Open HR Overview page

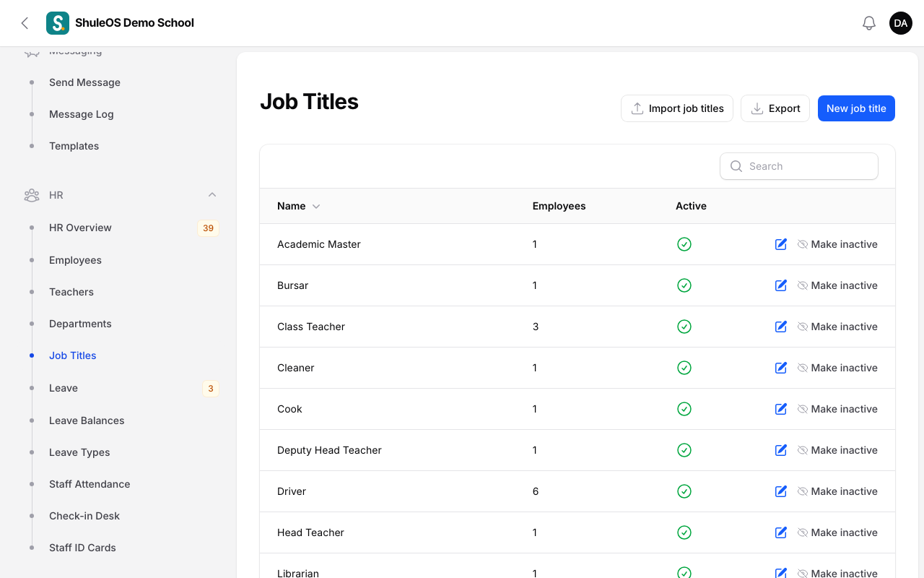[80, 228]
